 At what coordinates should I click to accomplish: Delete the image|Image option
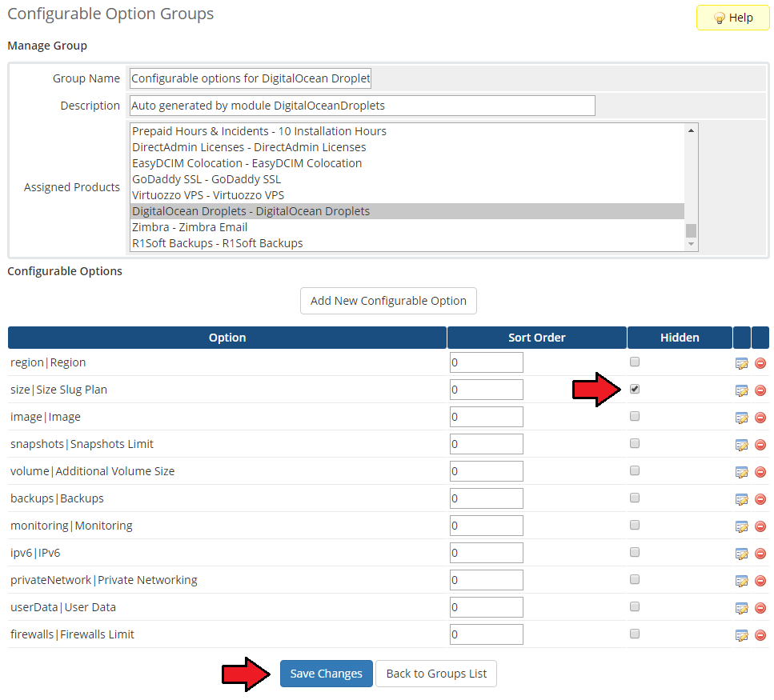(760, 418)
